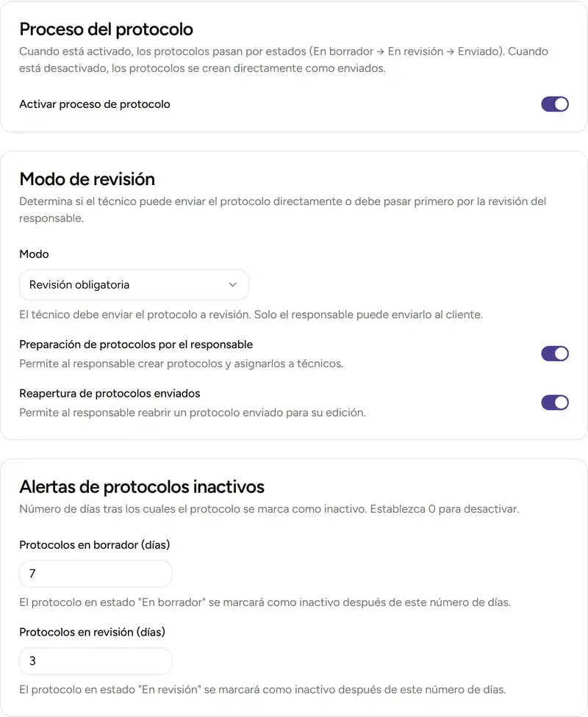
Task: Click the "Modo" field label
Action: pyautogui.click(x=34, y=254)
